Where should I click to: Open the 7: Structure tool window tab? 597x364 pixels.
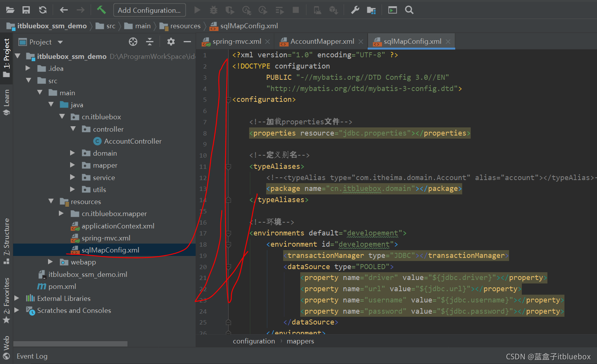[7, 241]
